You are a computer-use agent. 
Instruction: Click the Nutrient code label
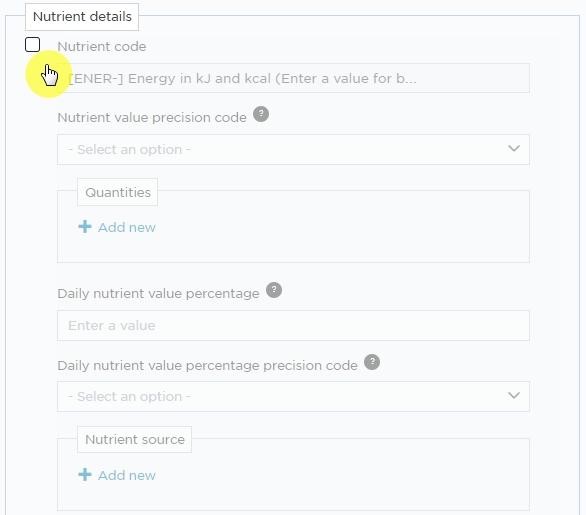click(102, 47)
